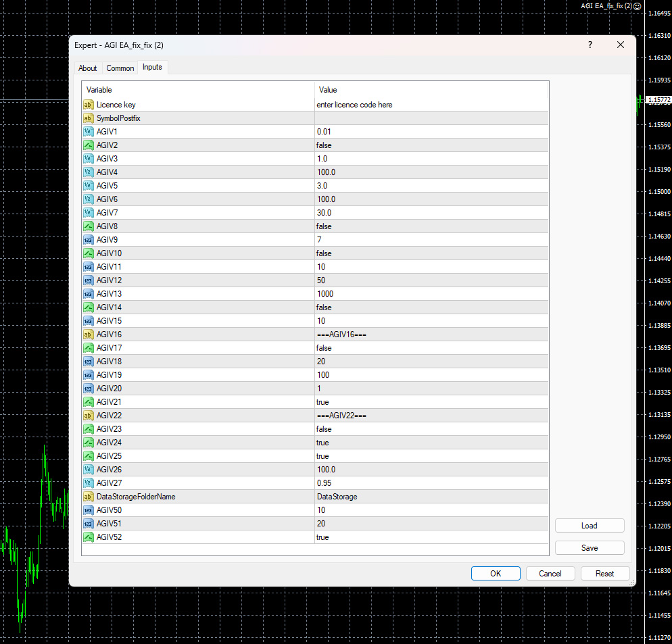Select the AGIV17 false value cell
This screenshot has width=672, height=644.
coord(431,348)
